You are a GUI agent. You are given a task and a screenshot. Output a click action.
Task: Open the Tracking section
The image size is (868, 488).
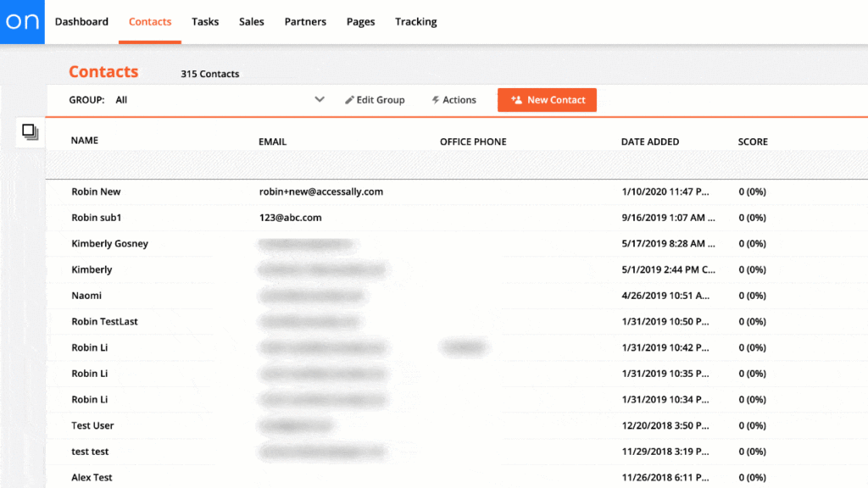coord(415,21)
